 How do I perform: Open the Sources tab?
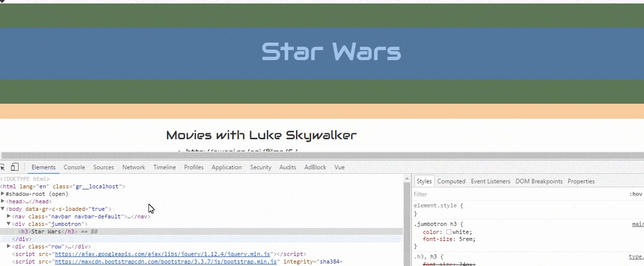pos(104,167)
